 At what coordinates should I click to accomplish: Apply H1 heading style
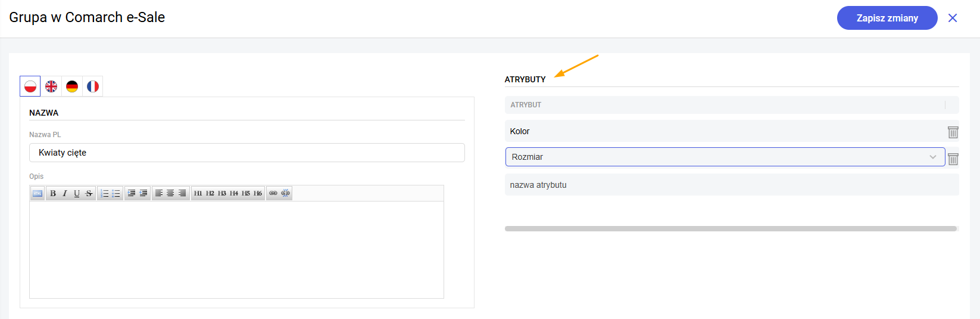(x=198, y=193)
